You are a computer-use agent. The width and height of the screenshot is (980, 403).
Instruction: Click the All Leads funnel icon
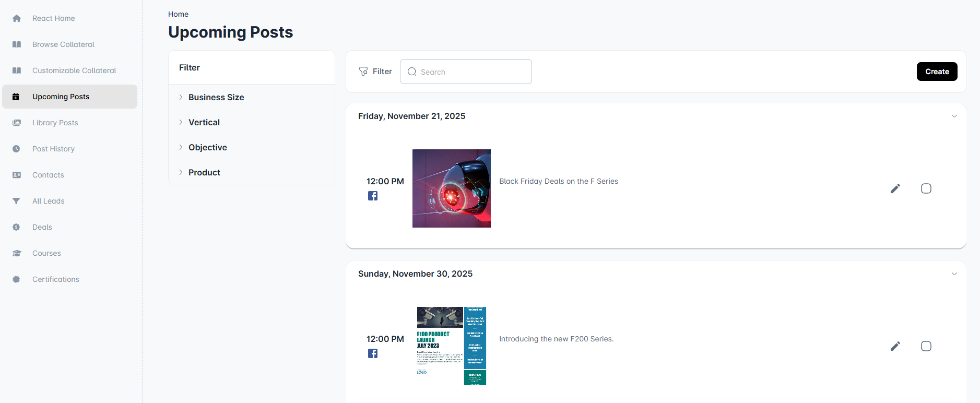[x=17, y=201]
